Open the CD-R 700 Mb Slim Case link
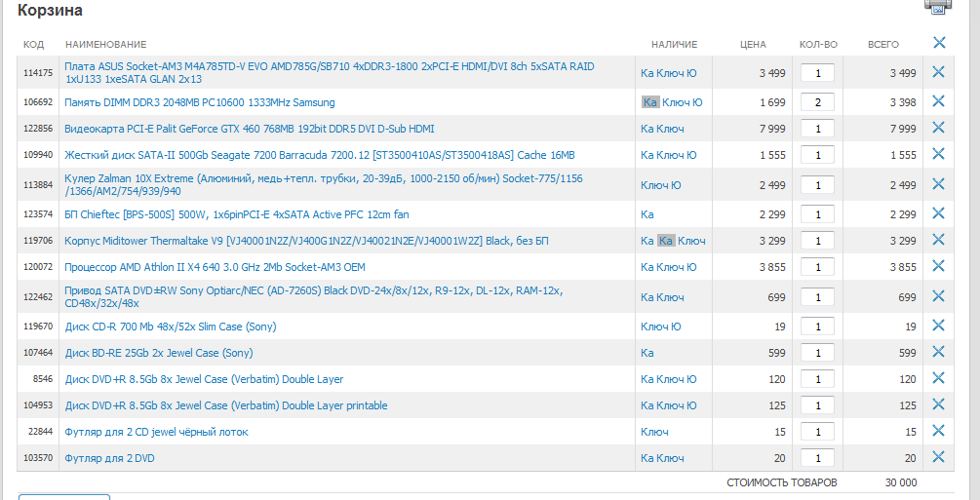Viewport: 980px width, 500px height. coord(171,327)
